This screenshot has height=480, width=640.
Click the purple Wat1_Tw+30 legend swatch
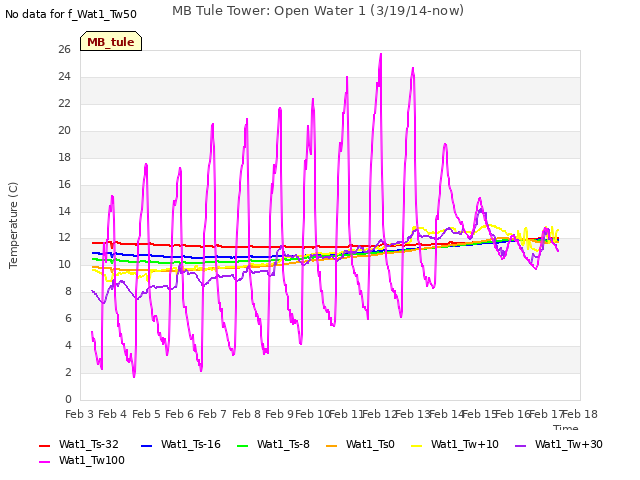click(520, 446)
